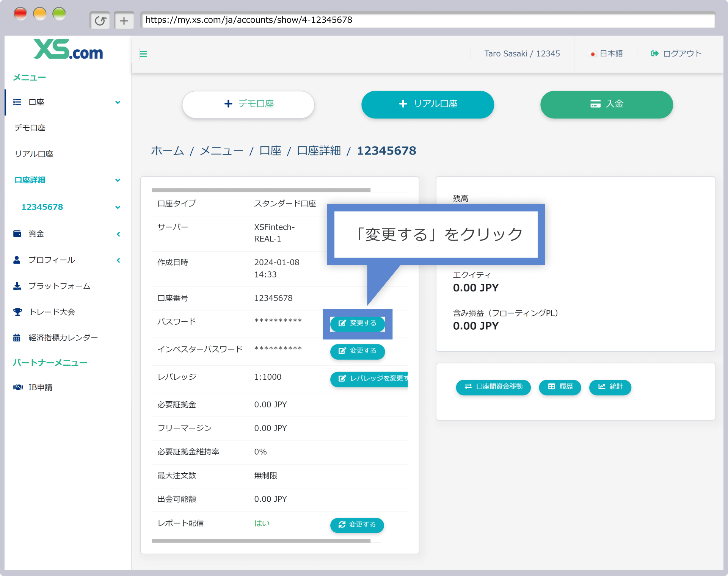Screen dimensions: 728x576
Task: Collapse the 口座詳細 chevron
Action: (x=118, y=180)
